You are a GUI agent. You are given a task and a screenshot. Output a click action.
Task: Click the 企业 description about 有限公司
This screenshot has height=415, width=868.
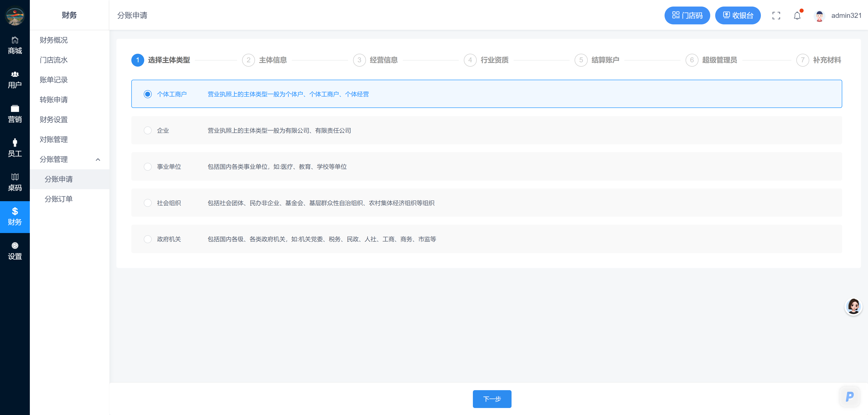[x=279, y=131]
